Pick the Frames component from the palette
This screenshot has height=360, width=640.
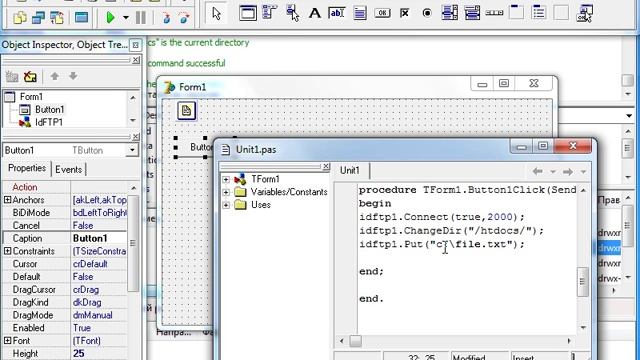[247, 13]
